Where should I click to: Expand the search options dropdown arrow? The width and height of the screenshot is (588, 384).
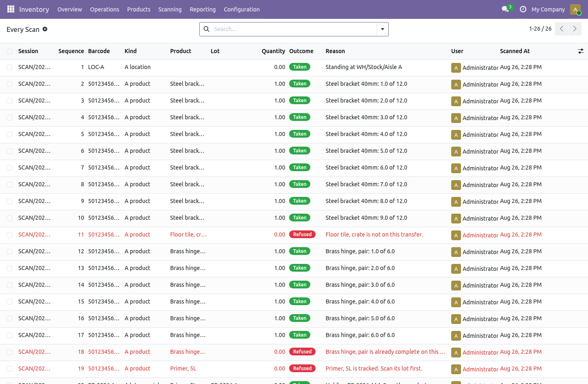(x=383, y=29)
